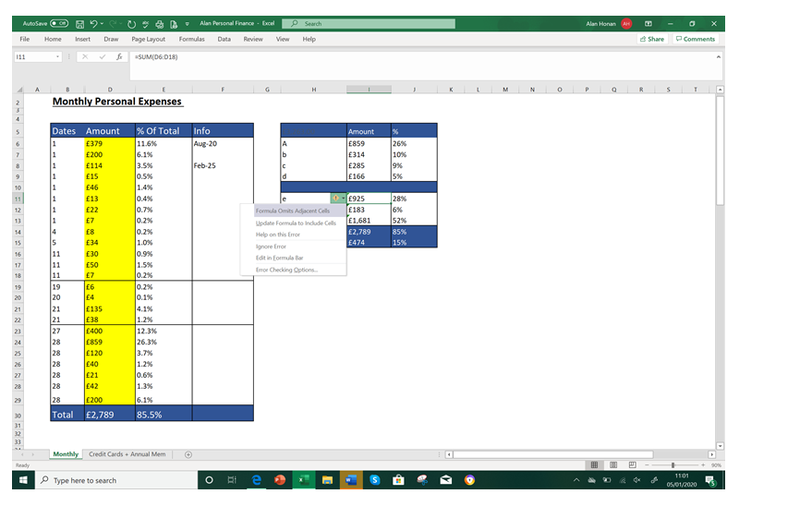Click the Repeat circular arrow icon
Viewport: 812px width, 506px height.
(x=131, y=24)
